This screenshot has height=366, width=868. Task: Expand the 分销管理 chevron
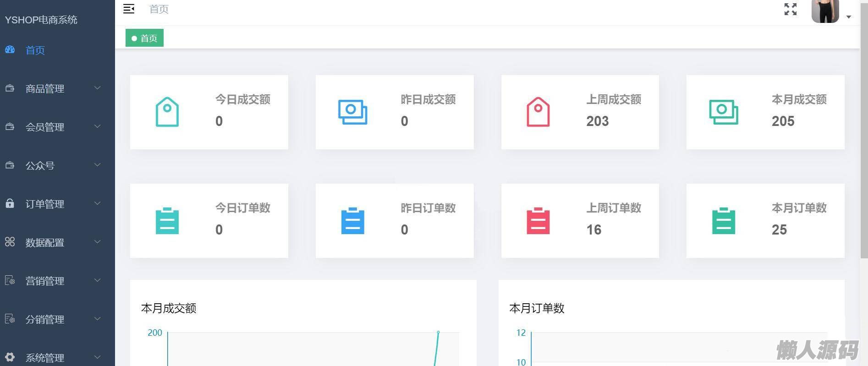[97, 319]
